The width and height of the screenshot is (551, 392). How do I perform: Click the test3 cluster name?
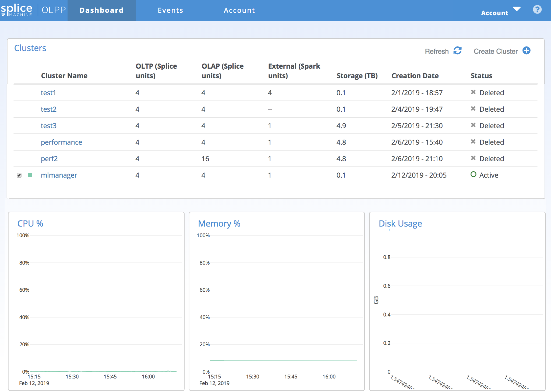point(48,126)
